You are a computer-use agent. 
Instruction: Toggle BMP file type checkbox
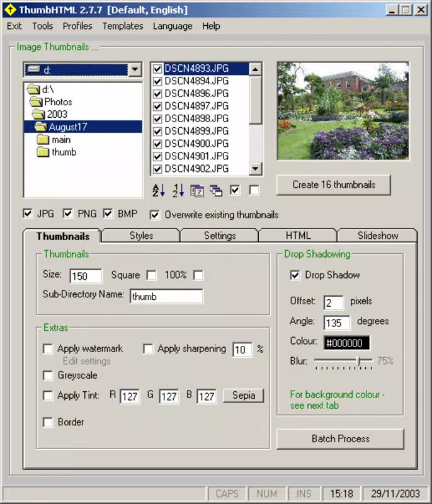pyautogui.click(x=108, y=214)
